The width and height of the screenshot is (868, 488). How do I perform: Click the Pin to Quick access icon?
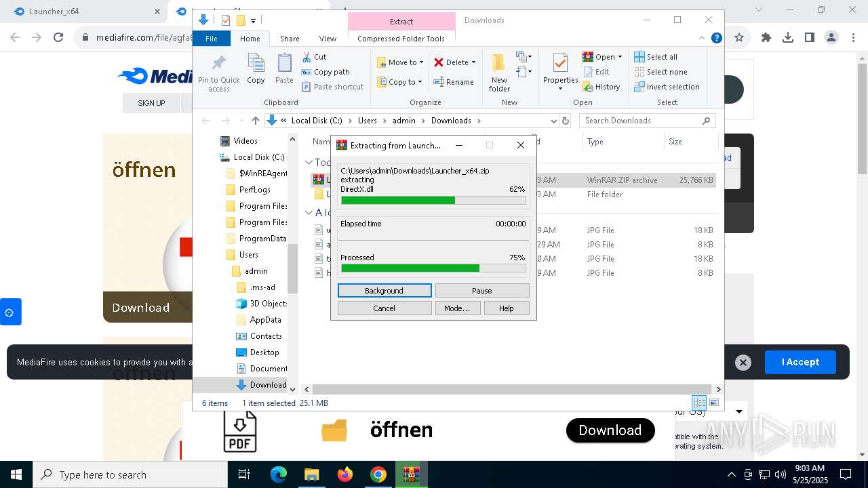coord(218,73)
